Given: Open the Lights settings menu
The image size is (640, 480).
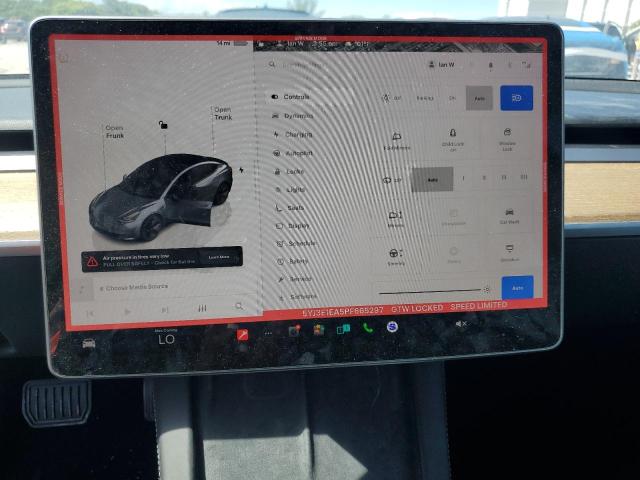Looking at the screenshot, I should [x=290, y=190].
